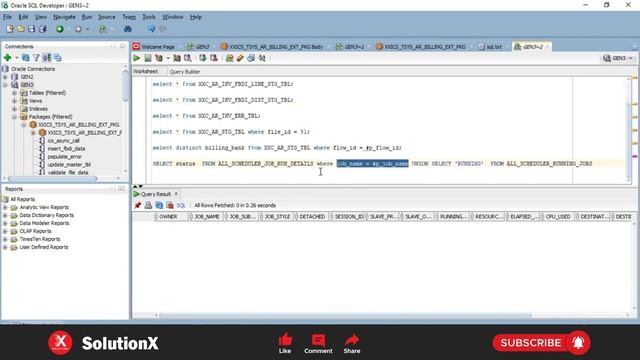
Task: Click the blue Refresh icon in Query Result toolbar
Action: click(x=159, y=205)
